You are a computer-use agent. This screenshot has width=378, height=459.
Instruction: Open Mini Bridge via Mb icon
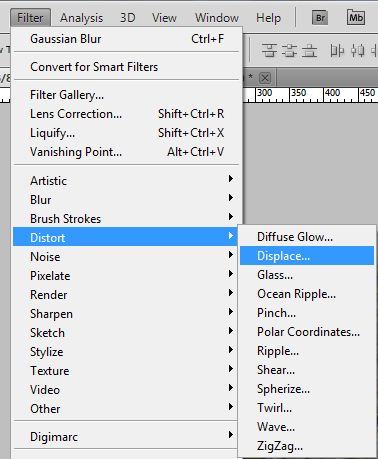356,17
